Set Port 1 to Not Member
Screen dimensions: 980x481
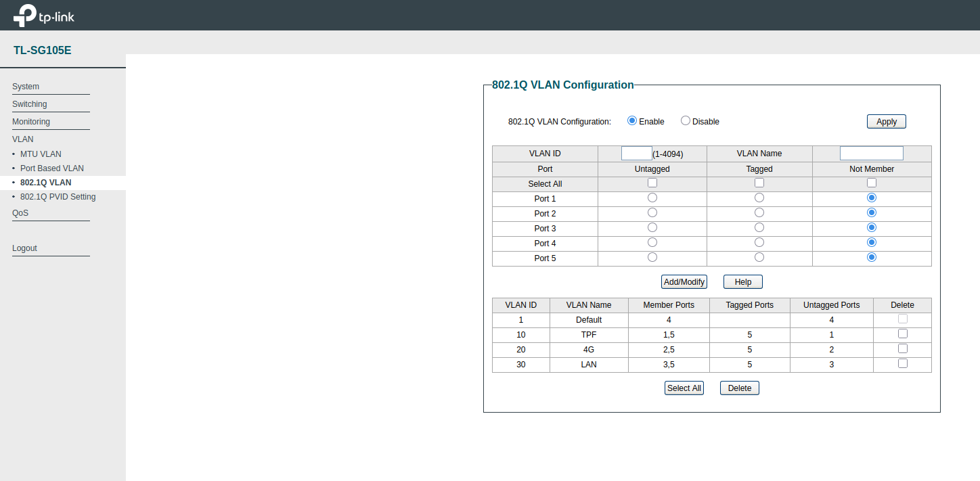coord(872,198)
